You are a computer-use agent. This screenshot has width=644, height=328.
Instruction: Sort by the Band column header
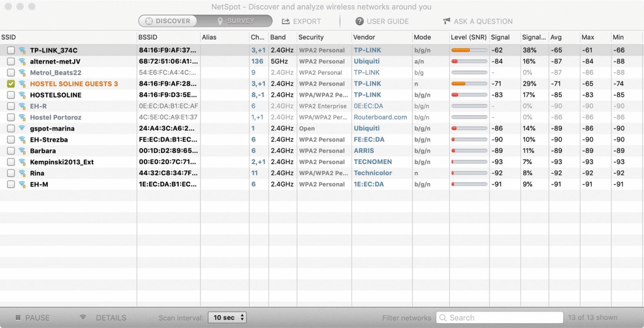tap(282, 38)
